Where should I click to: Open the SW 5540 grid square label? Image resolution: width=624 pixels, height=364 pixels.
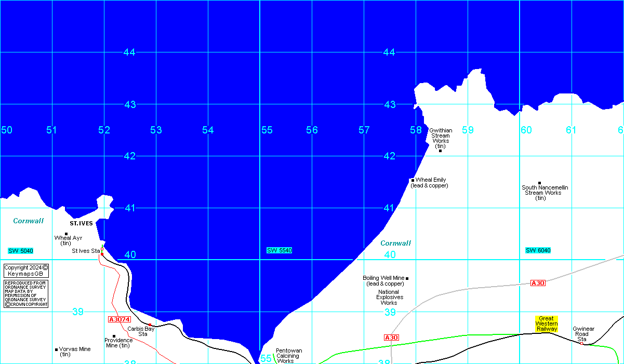tap(280, 250)
